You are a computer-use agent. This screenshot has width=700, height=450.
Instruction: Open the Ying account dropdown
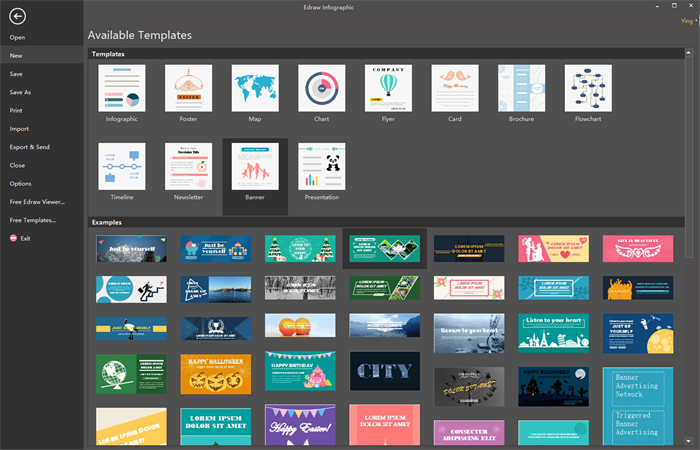point(689,21)
